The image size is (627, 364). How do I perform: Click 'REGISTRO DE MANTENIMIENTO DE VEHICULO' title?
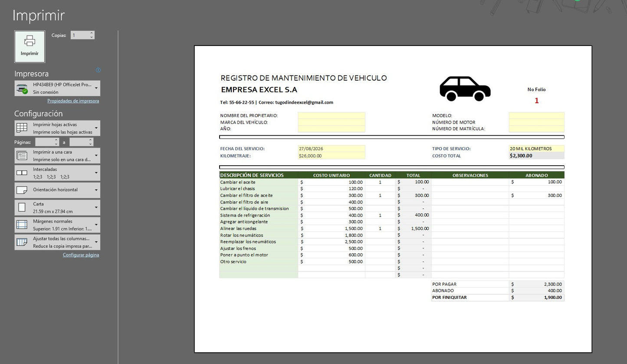tap(304, 78)
